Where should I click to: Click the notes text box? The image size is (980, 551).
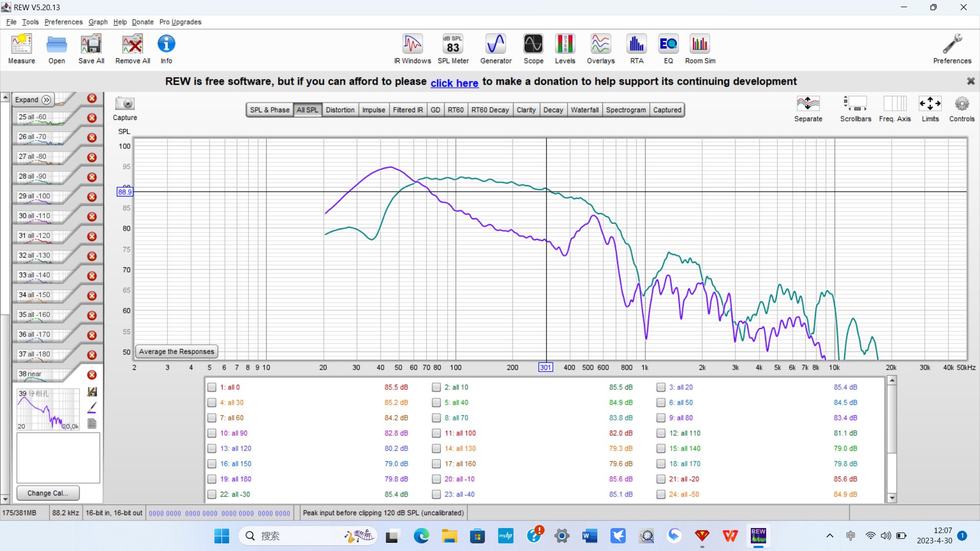click(x=58, y=458)
